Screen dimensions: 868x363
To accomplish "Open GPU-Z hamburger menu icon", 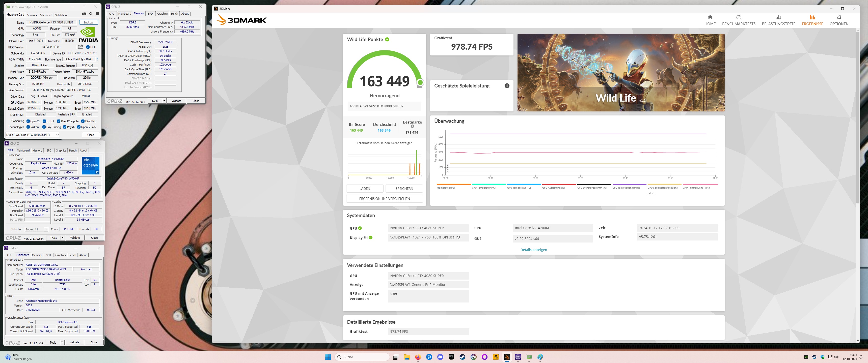I will click(x=97, y=14).
